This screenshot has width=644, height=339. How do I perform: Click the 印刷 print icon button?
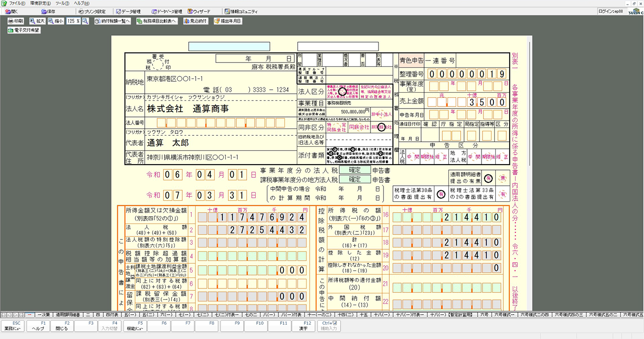(16, 21)
